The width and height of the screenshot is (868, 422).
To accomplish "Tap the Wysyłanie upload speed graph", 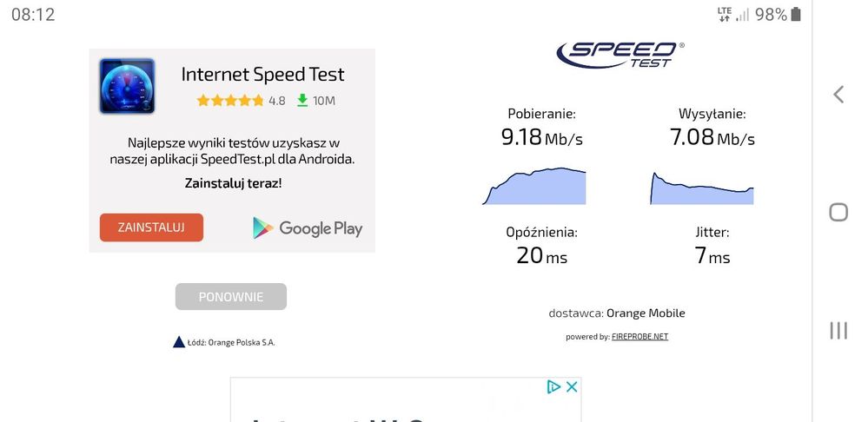I will coord(702,188).
